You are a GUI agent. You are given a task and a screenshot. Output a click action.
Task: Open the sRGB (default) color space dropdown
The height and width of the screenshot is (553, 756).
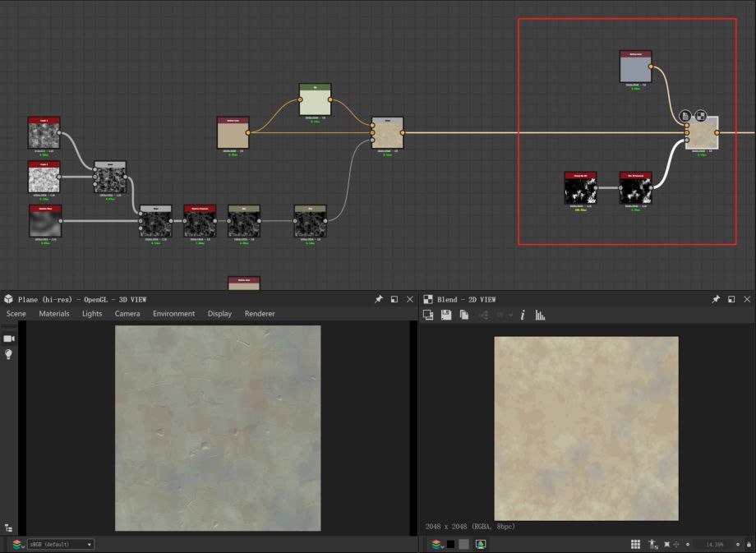60,544
